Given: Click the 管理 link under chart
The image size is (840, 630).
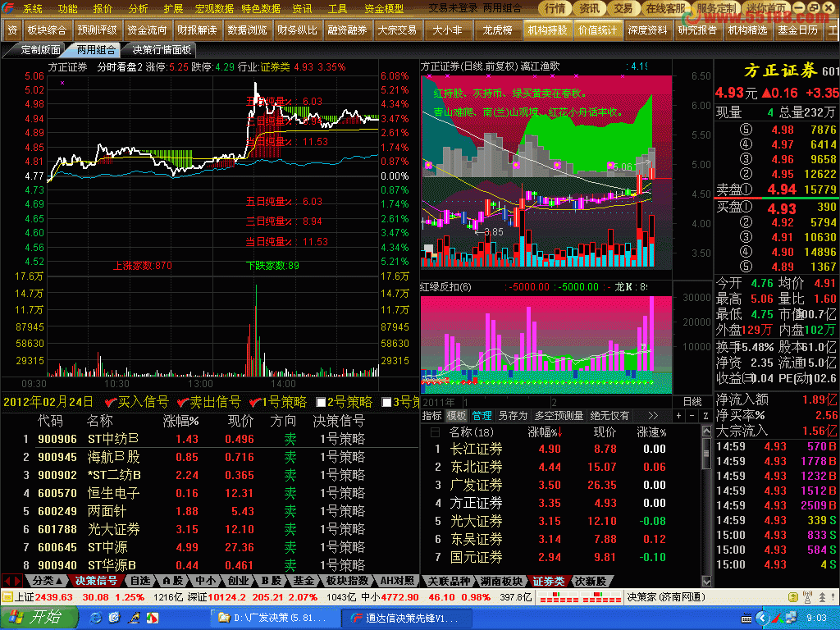Looking at the screenshot, I should (482, 416).
